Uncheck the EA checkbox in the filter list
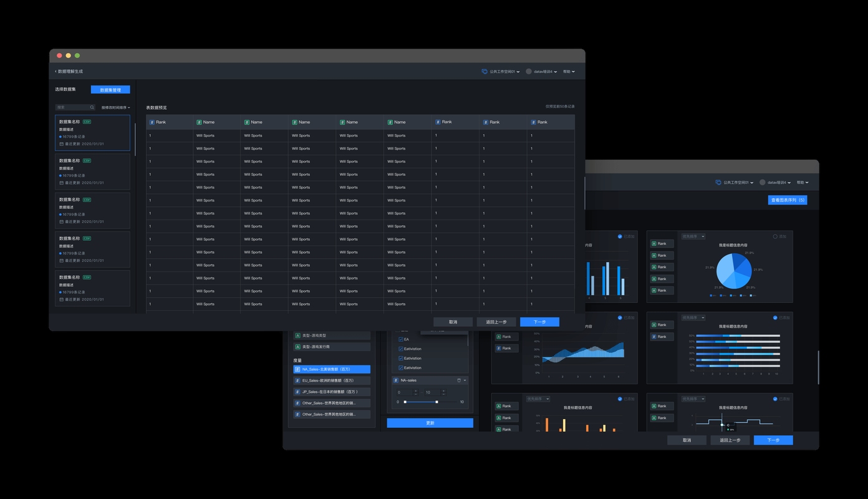This screenshot has height=499, width=868. pos(400,339)
